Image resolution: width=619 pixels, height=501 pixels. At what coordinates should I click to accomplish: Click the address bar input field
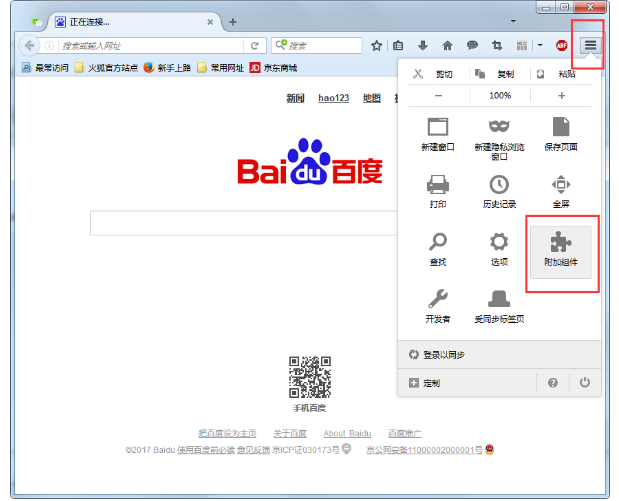tap(151, 46)
